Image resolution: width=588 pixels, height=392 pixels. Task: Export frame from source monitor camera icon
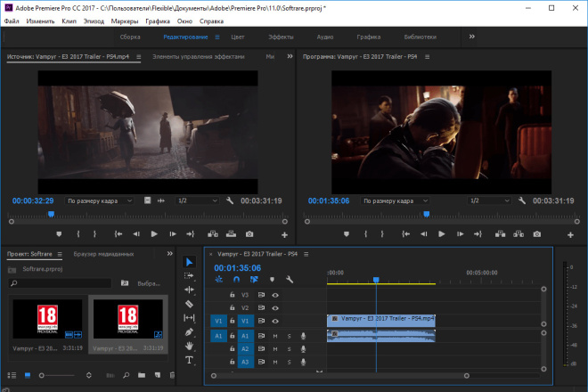point(249,234)
